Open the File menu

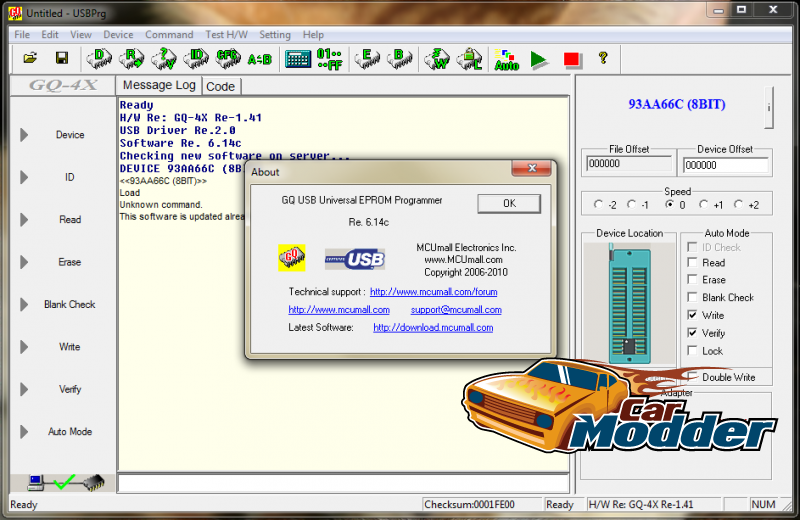coord(22,35)
